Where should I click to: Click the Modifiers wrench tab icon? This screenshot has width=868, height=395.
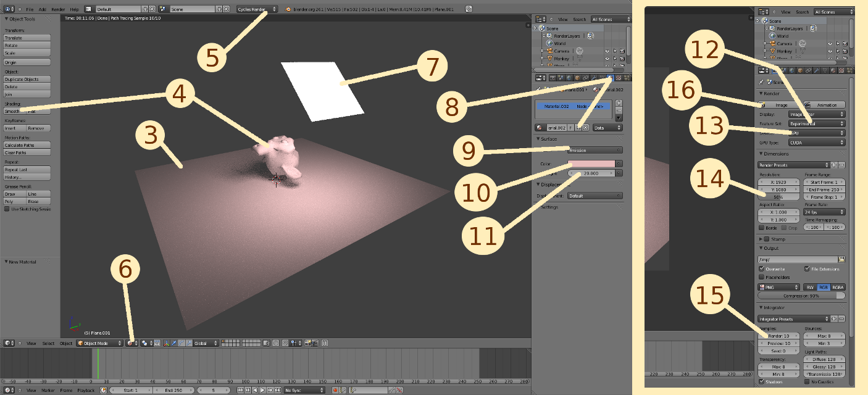[593, 78]
